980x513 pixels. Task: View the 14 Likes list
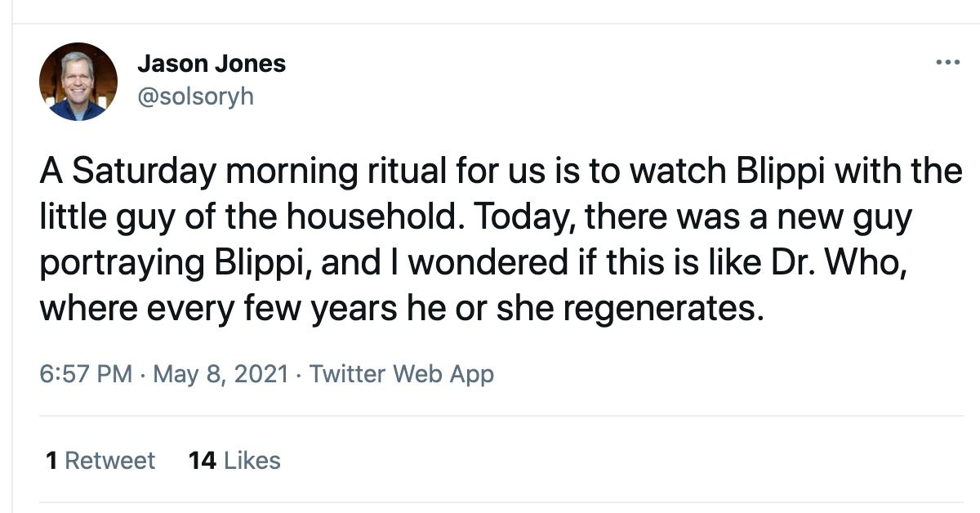[x=234, y=461]
